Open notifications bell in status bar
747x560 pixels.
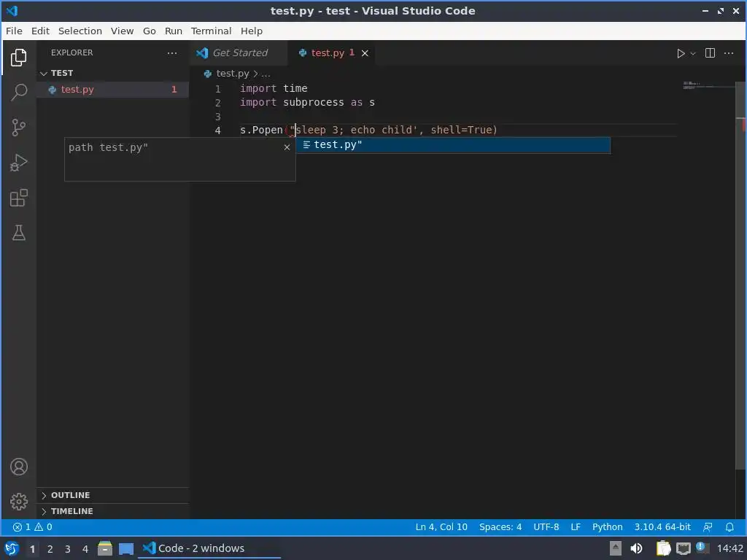(729, 527)
